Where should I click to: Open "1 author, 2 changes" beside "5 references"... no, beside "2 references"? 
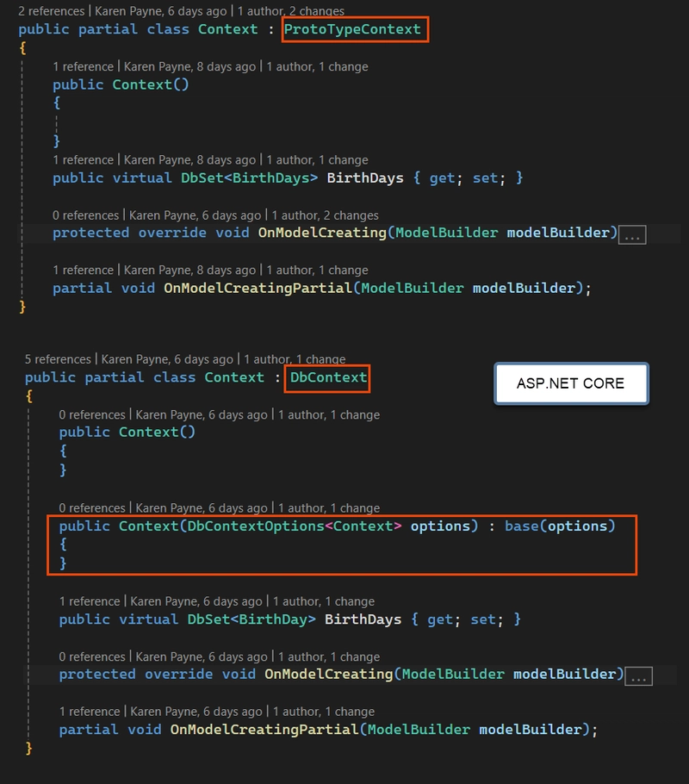291,10
